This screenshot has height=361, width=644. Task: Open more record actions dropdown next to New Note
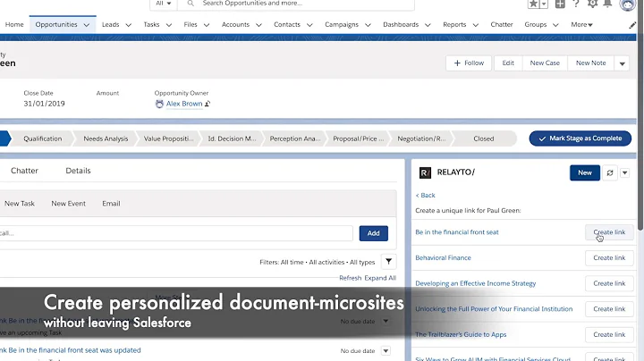tap(622, 63)
